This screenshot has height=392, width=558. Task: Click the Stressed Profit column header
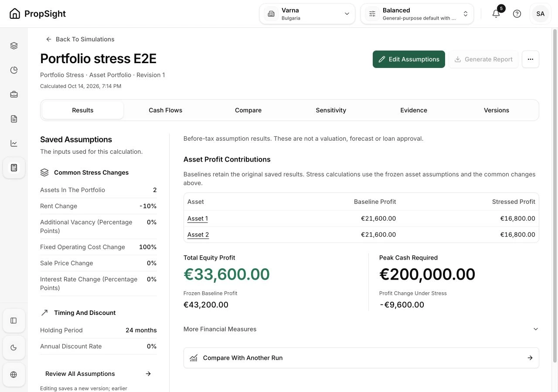[x=514, y=202]
